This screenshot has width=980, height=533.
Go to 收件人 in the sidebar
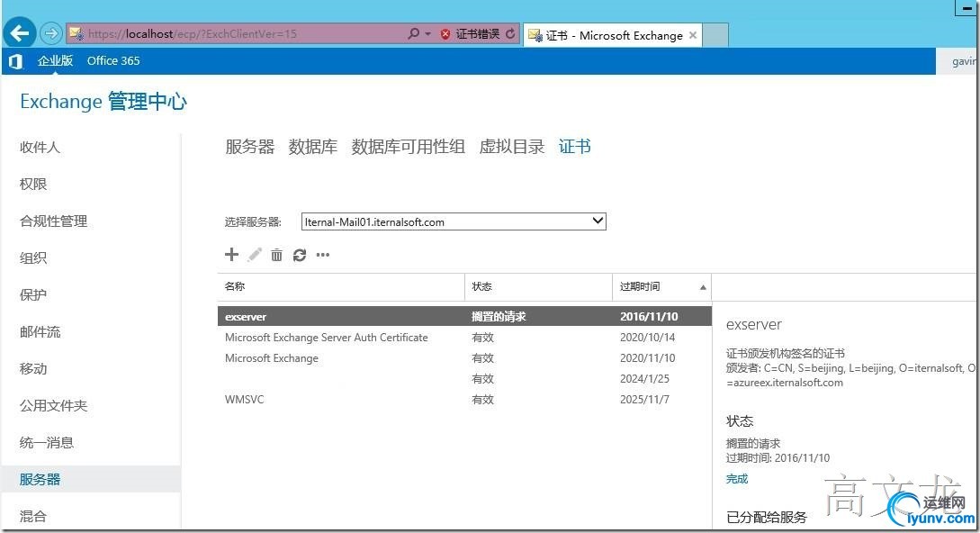click(x=40, y=147)
